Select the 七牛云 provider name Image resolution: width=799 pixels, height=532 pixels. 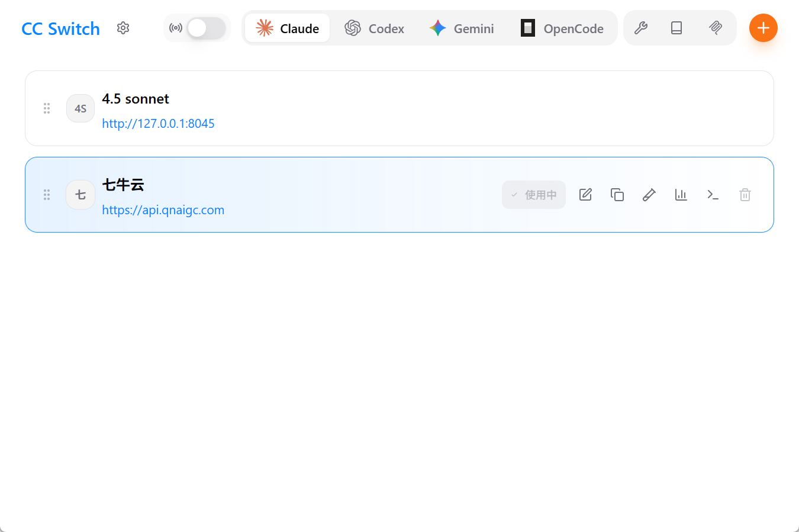tap(123, 185)
